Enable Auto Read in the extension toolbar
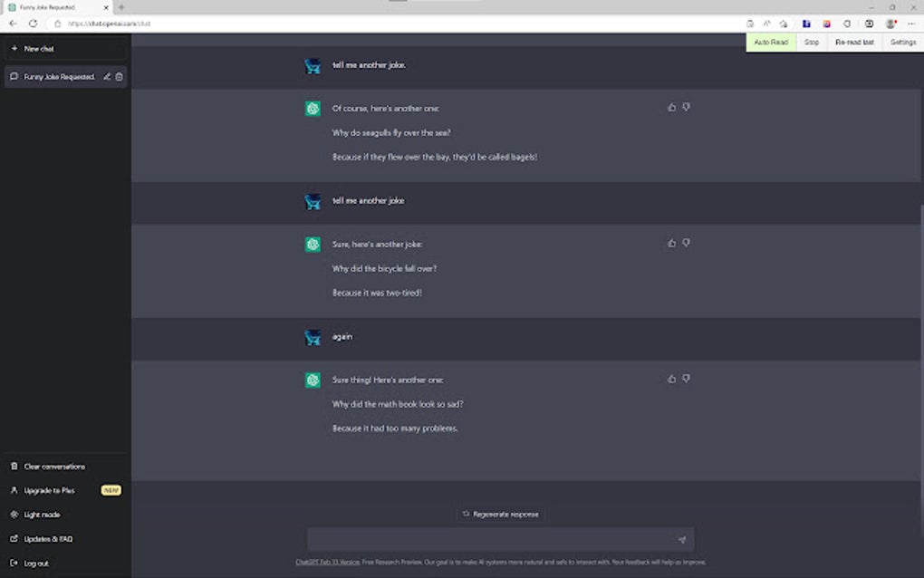The width and height of the screenshot is (924, 578). (x=770, y=42)
